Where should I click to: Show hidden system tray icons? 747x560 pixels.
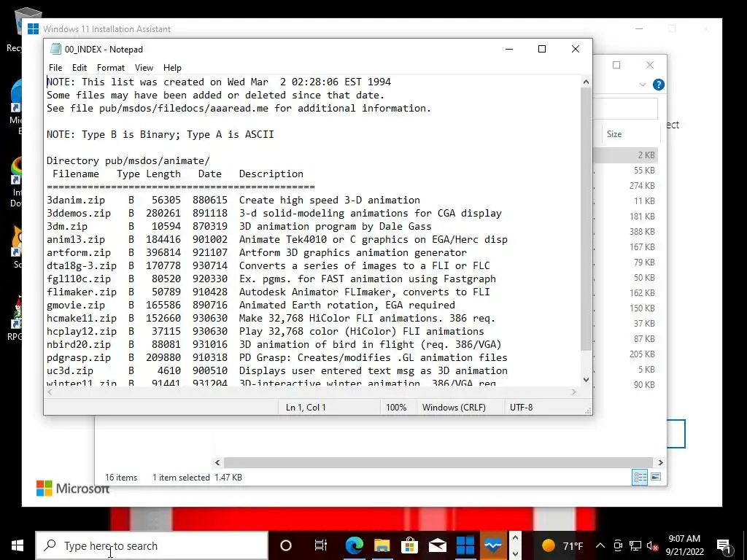pos(600,545)
